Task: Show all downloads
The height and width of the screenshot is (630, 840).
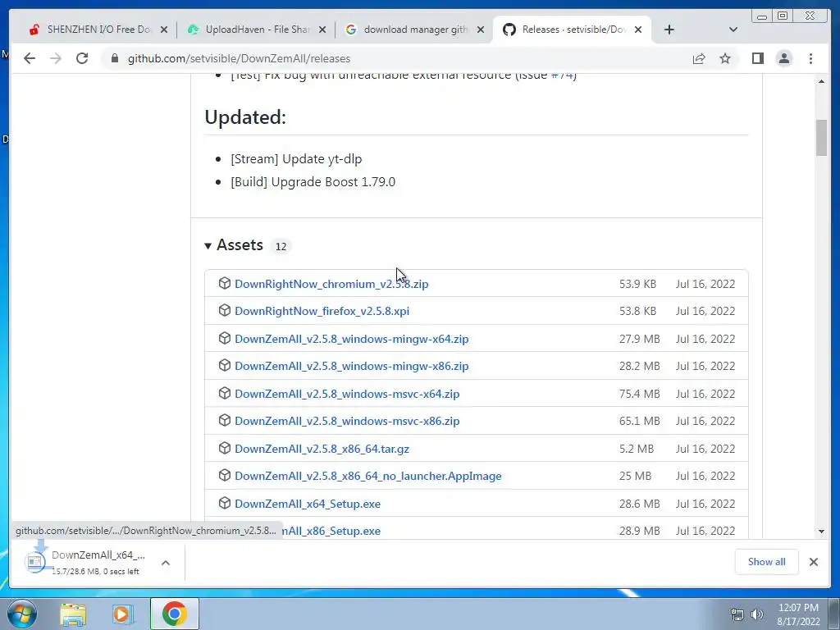Action: pyautogui.click(x=767, y=562)
